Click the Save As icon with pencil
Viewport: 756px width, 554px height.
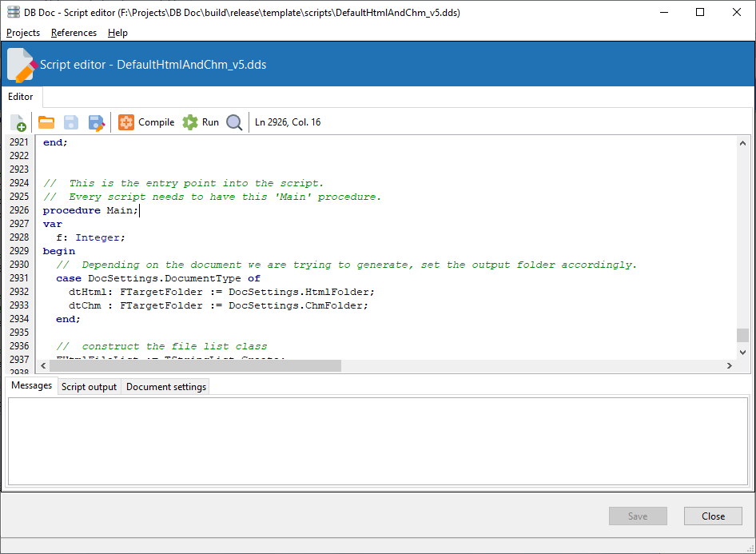(x=97, y=122)
